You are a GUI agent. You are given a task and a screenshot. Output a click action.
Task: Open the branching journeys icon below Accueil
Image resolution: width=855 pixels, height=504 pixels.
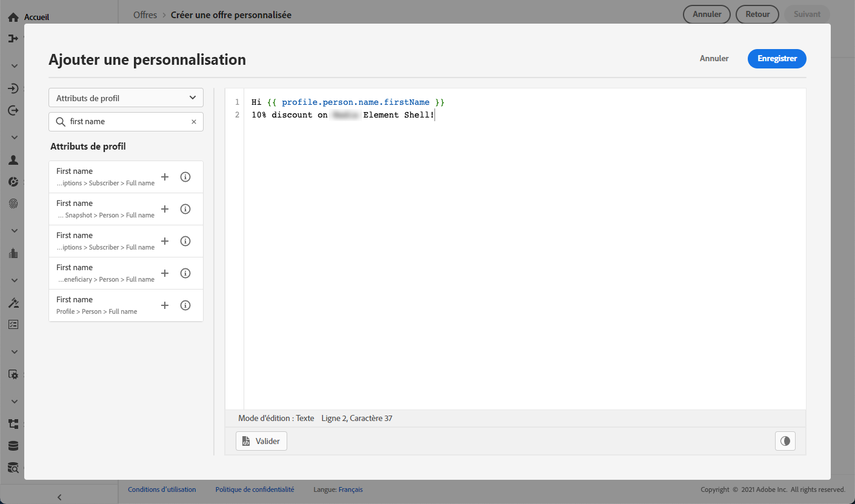coord(13,39)
